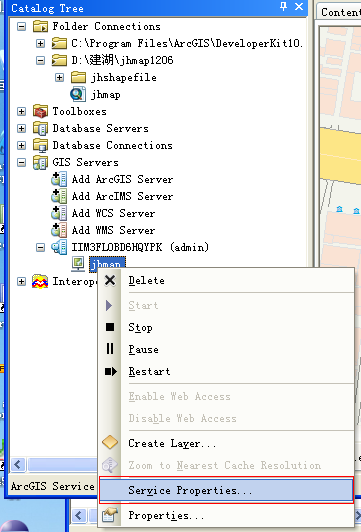Click the IIM3FLOBD6HQYPK server icon
The width and height of the screenshot is (361, 532).
tap(59, 247)
